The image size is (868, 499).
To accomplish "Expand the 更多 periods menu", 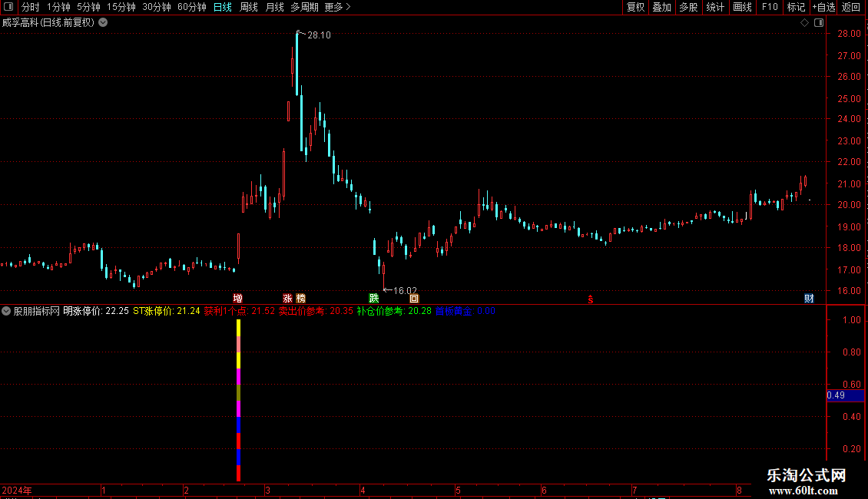I will coord(337,7).
